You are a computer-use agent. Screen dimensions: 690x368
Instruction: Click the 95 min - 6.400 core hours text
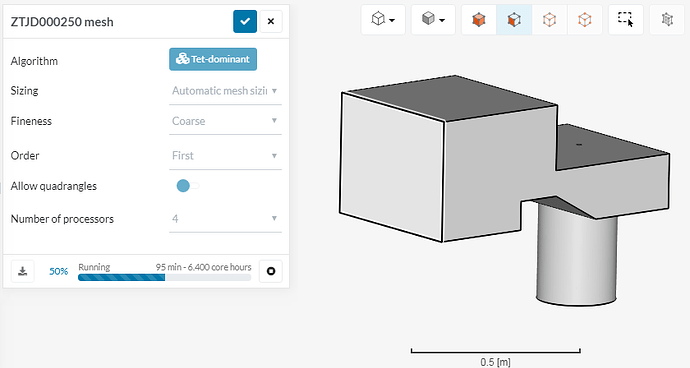pyautogui.click(x=203, y=267)
